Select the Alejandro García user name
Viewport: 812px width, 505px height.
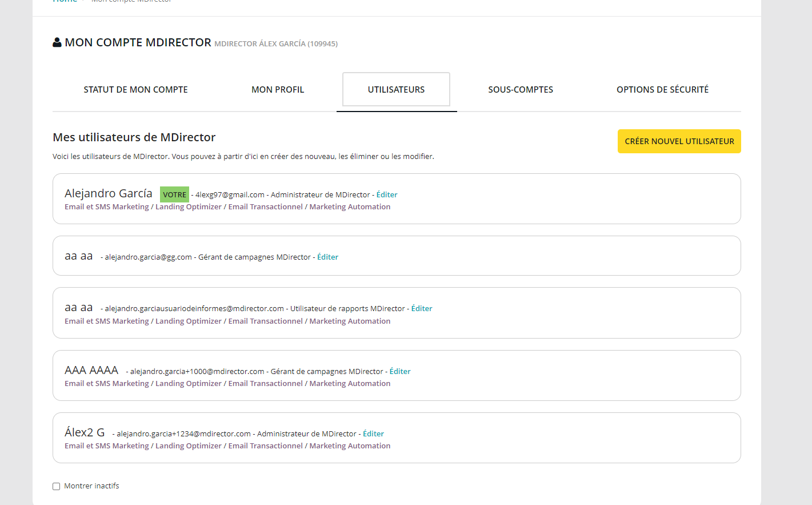point(109,194)
